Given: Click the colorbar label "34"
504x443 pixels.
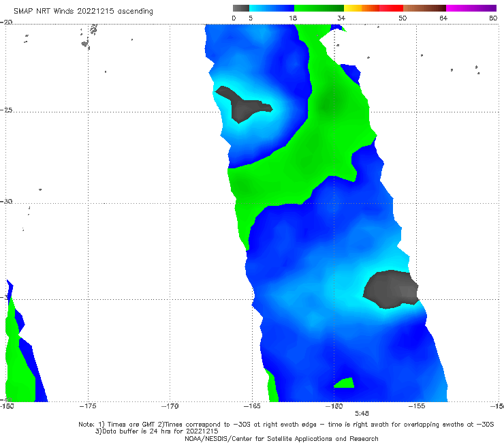Looking at the screenshot, I should (341, 18).
